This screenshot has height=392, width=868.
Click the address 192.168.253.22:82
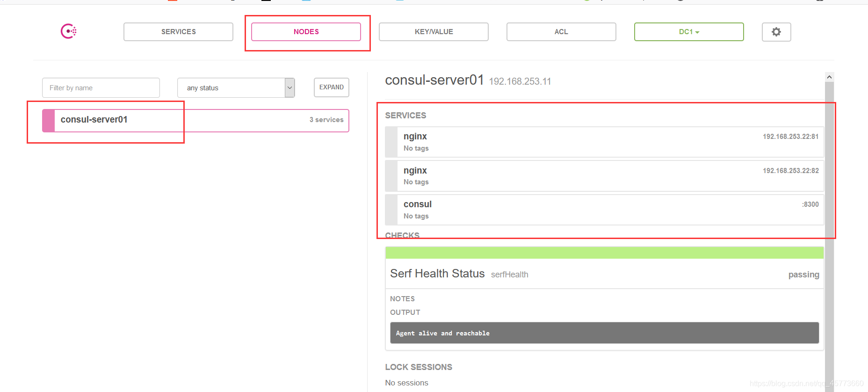790,171
